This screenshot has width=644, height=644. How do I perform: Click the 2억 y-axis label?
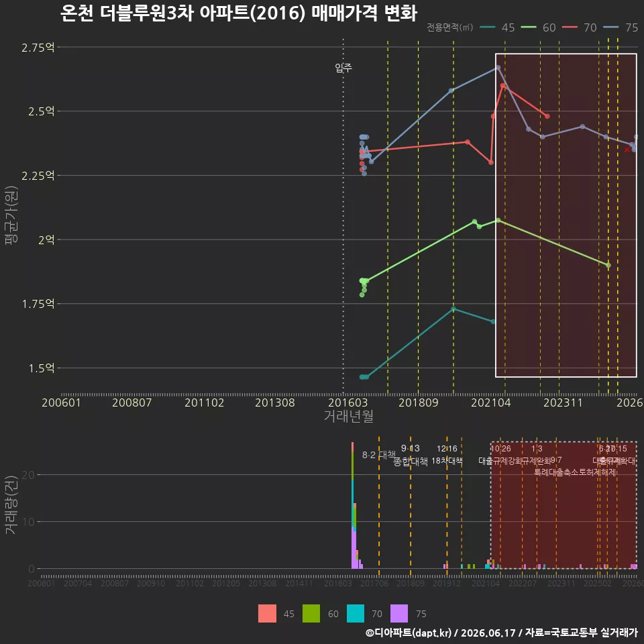[x=46, y=240]
